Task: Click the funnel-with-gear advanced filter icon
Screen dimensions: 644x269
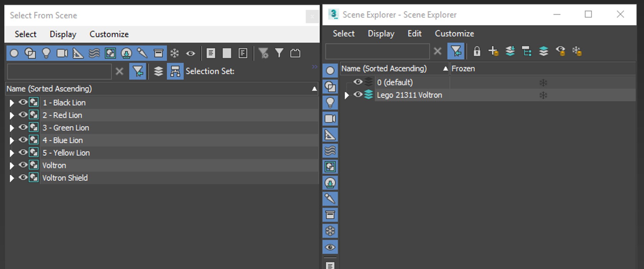Action: click(263, 53)
